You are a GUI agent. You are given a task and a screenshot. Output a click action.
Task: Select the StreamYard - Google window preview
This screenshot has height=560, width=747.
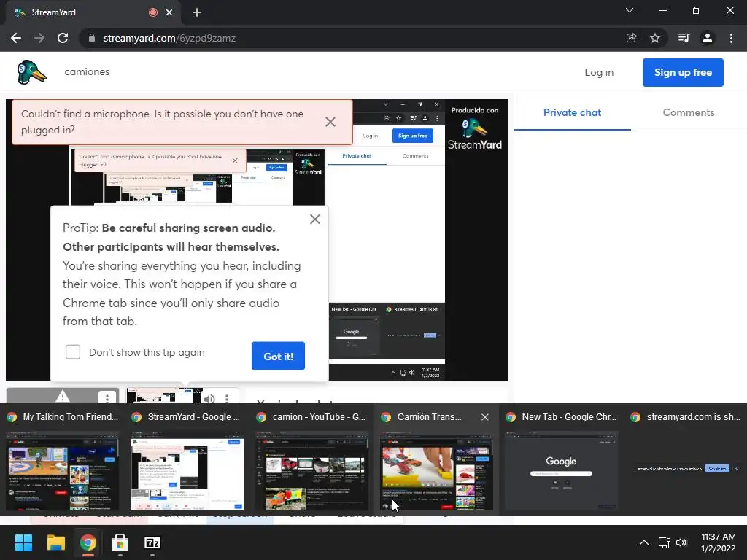(x=187, y=459)
